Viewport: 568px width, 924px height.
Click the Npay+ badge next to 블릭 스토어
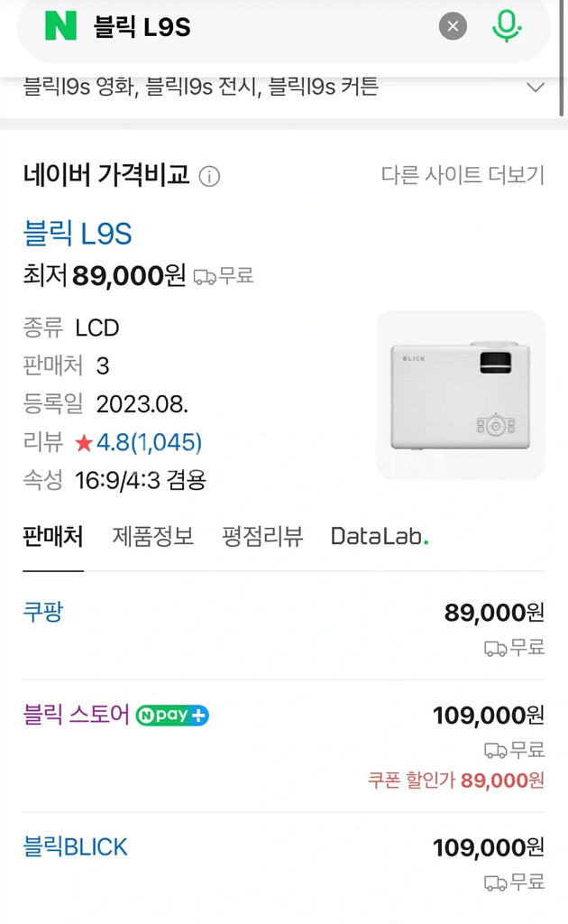point(171,715)
